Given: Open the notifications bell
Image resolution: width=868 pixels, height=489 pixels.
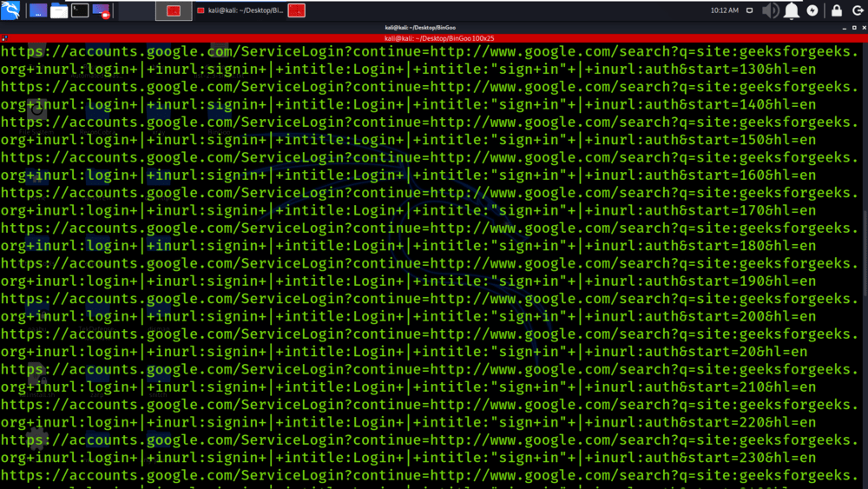Looking at the screenshot, I should point(792,10).
